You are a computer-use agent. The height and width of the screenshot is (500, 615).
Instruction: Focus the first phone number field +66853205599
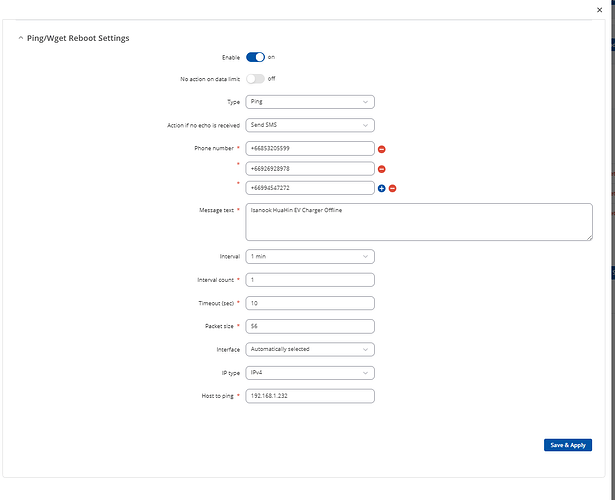coord(310,149)
